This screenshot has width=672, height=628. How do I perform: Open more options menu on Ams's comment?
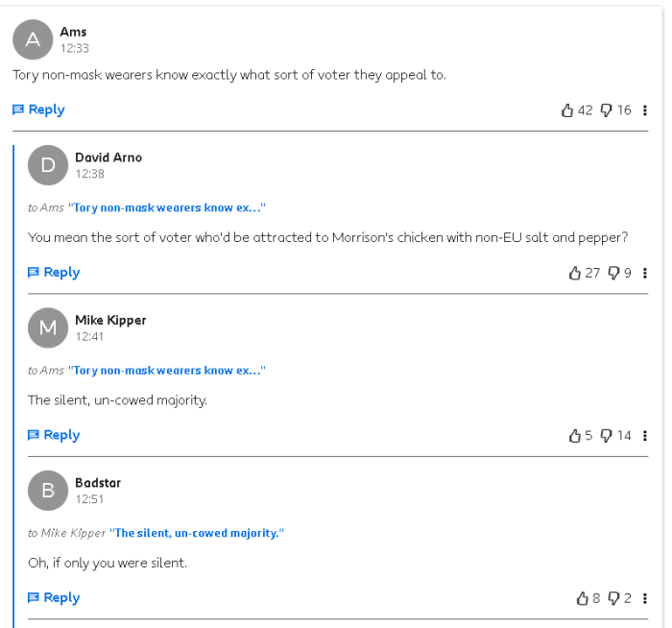644,110
